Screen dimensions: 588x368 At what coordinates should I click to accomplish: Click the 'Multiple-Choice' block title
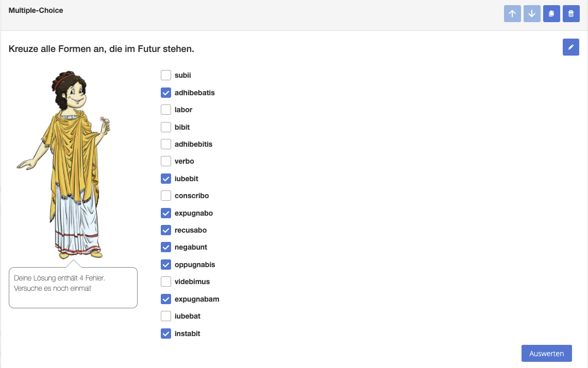36,10
